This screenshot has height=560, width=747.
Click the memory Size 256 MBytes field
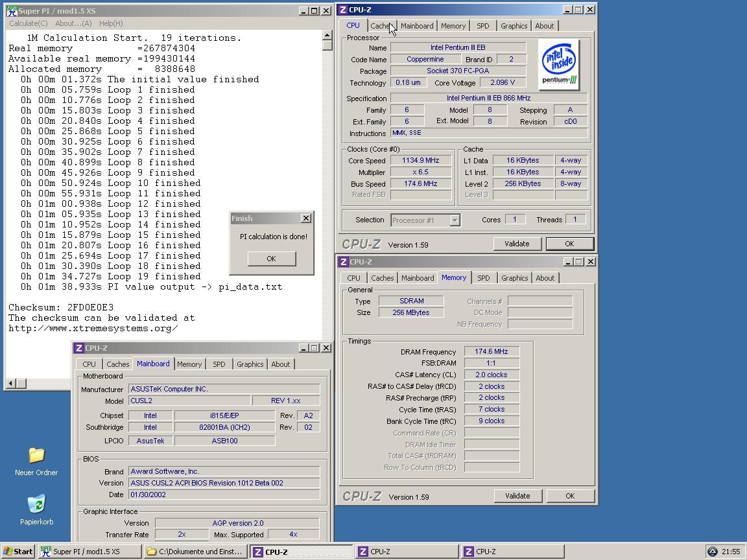pos(411,312)
